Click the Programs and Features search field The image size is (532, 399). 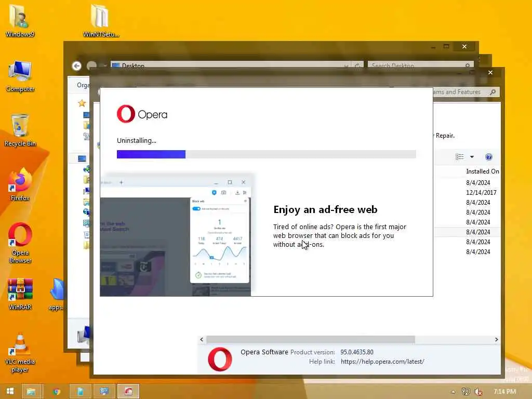pyautogui.click(x=465, y=92)
